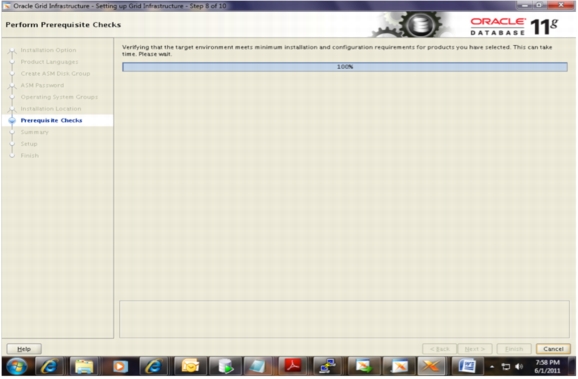Select the Summary step

[35, 132]
